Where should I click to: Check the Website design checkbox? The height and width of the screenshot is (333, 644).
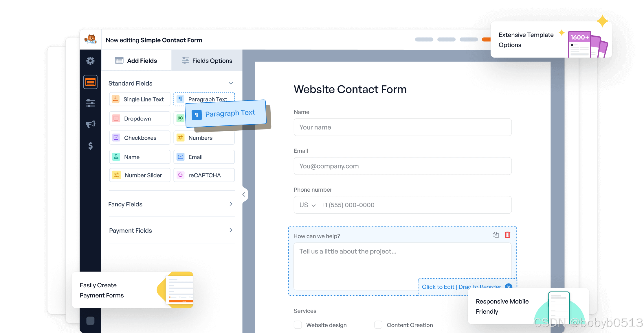tap(298, 325)
